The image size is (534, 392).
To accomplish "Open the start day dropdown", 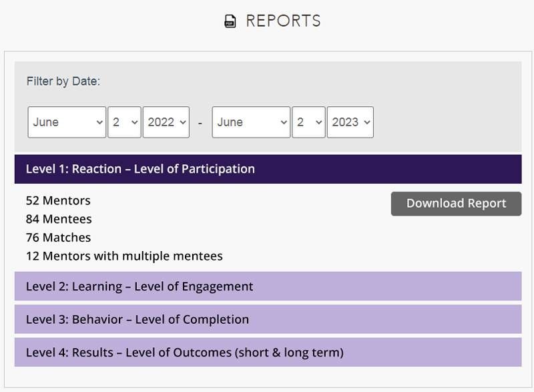I will pyautogui.click(x=124, y=122).
